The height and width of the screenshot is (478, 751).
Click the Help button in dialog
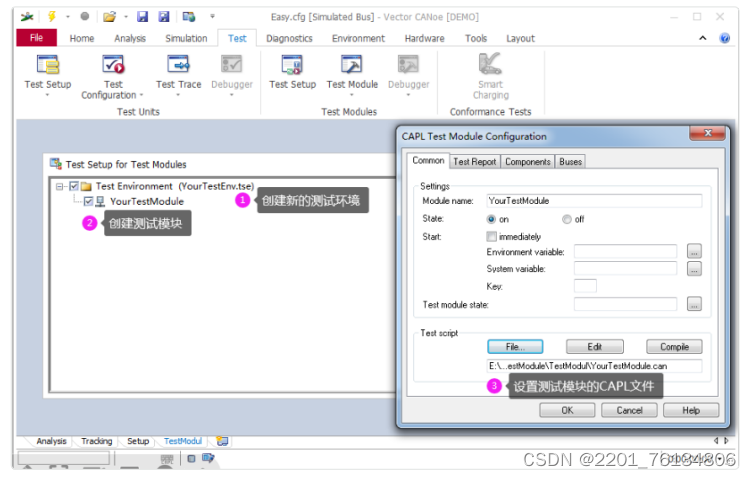click(691, 410)
